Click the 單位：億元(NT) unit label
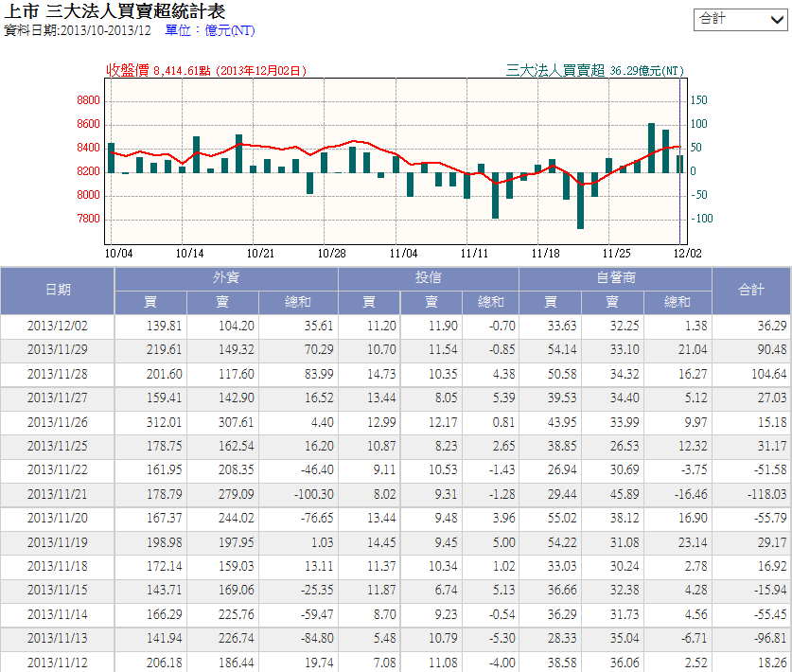 [x=210, y=31]
